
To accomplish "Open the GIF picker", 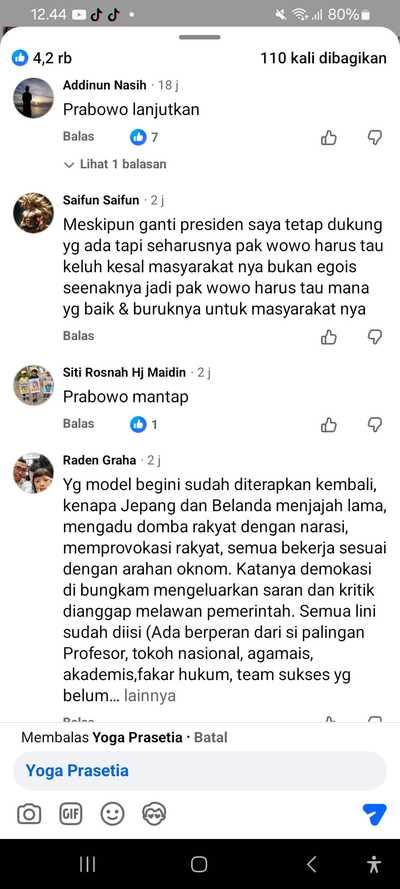I will (71, 815).
